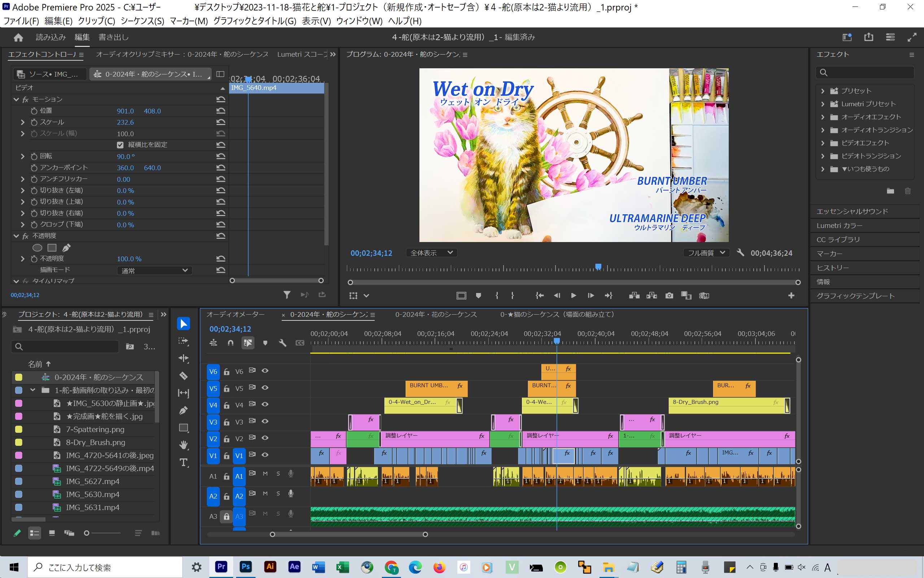This screenshot has height=578, width=924.
Task: Expand the スケール property
Action: pos(22,122)
